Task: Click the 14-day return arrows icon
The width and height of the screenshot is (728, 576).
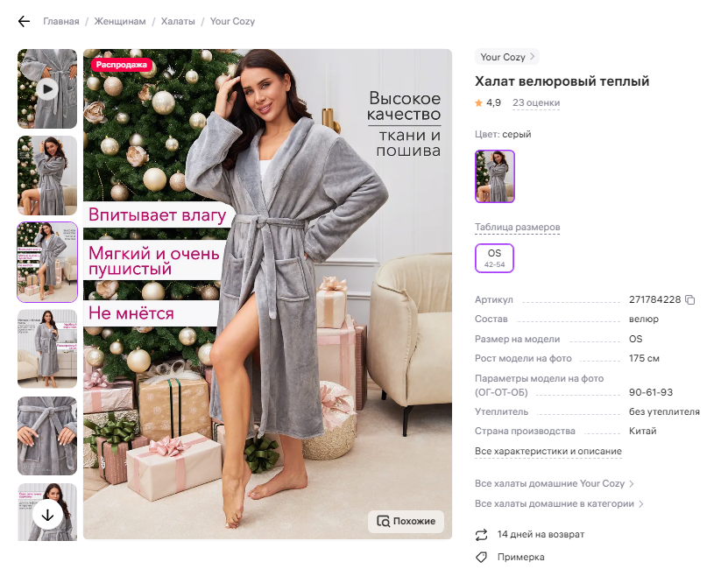Action: (482, 535)
